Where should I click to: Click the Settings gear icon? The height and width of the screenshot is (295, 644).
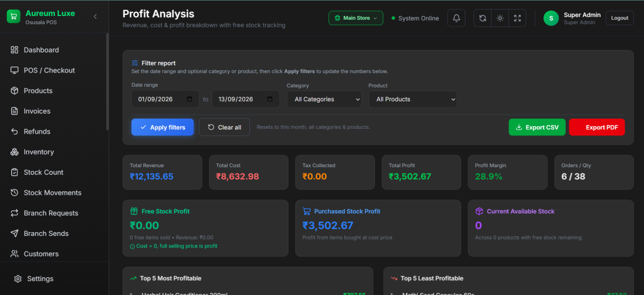point(18,278)
